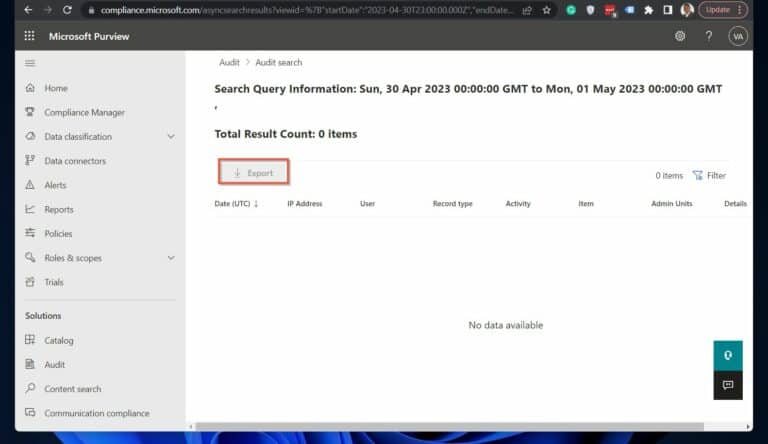Viewport: 768px width, 444px height.
Task: Open Compliance Manager
Action: click(84, 112)
